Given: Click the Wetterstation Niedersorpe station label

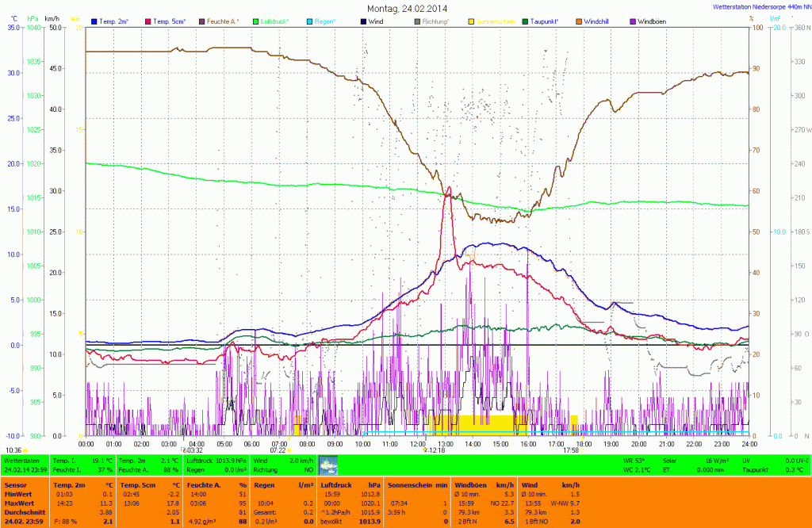Looking at the screenshot, I should click(x=756, y=6).
